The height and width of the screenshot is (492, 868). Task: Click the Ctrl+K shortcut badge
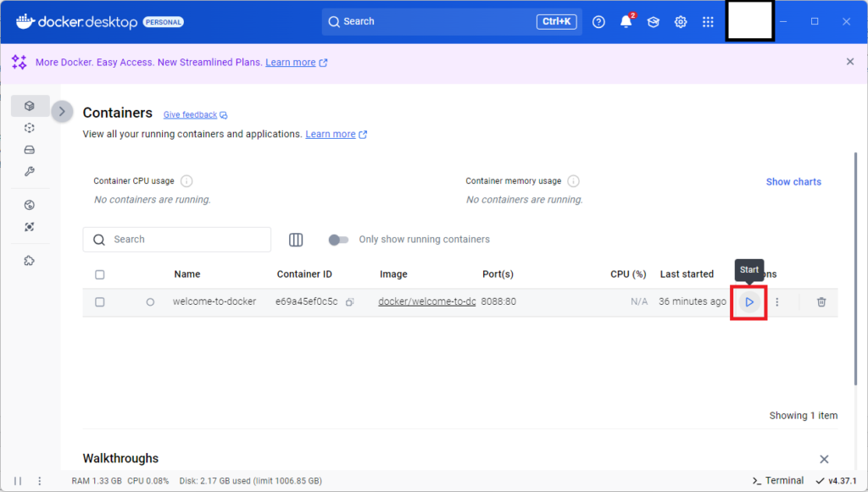pos(556,21)
